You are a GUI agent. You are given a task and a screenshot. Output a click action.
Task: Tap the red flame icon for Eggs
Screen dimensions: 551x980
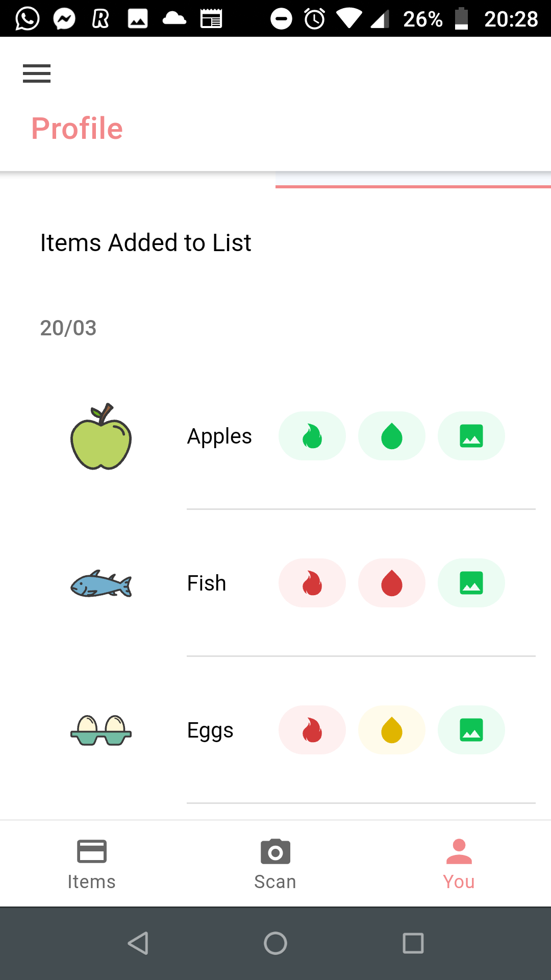point(312,730)
